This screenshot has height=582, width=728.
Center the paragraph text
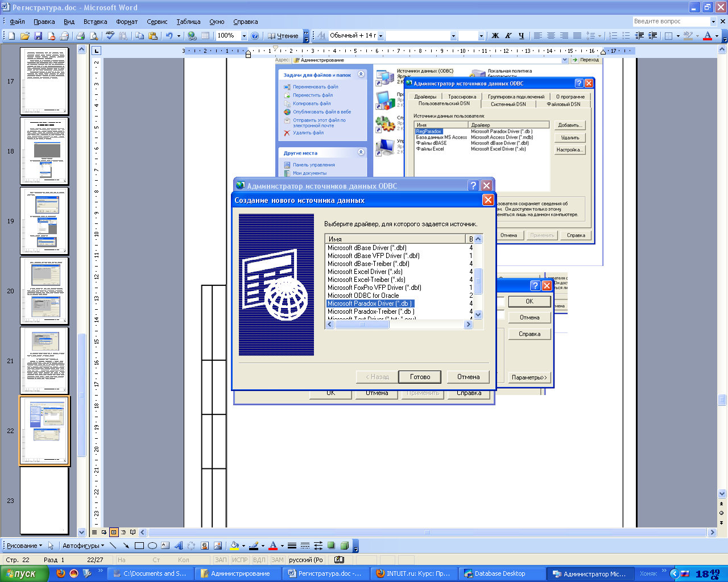(x=551, y=36)
